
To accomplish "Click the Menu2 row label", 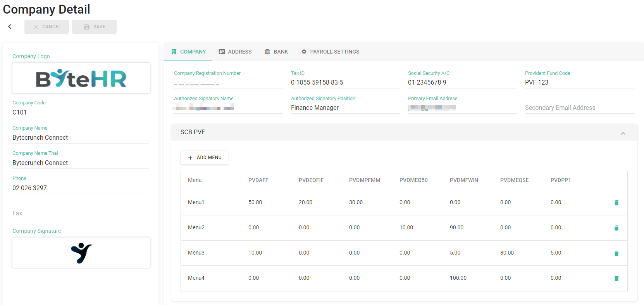I will (x=196, y=228).
